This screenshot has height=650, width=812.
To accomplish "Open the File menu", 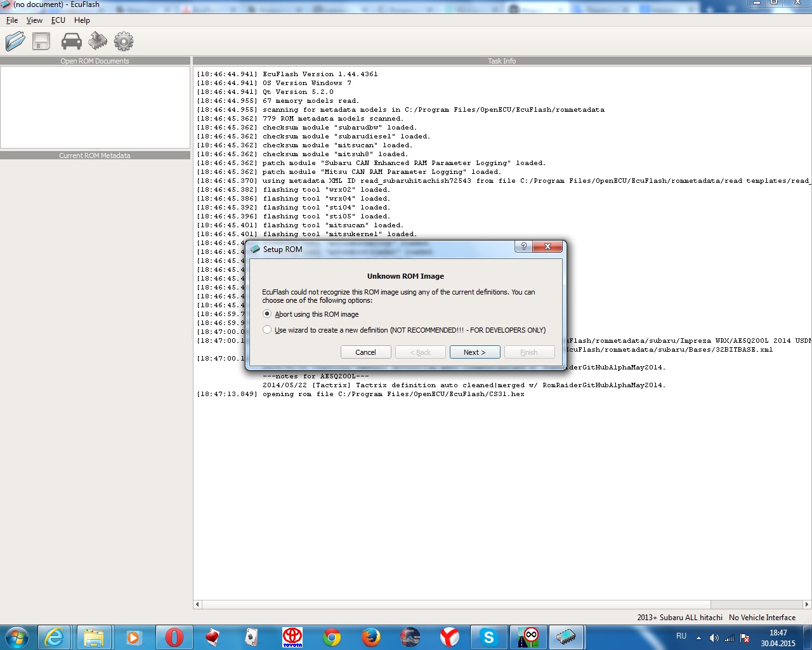I will [x=12, y=20].
